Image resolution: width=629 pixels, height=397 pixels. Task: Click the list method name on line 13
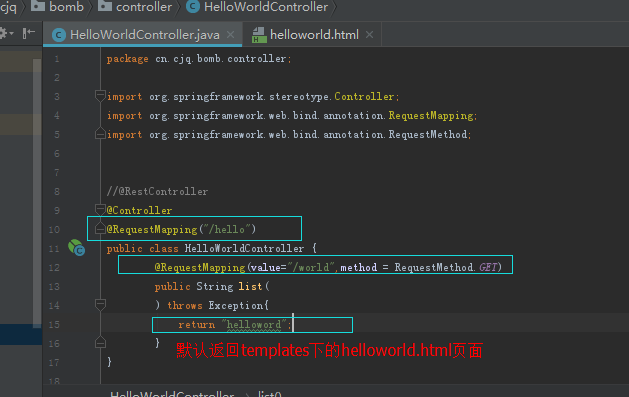250,286
